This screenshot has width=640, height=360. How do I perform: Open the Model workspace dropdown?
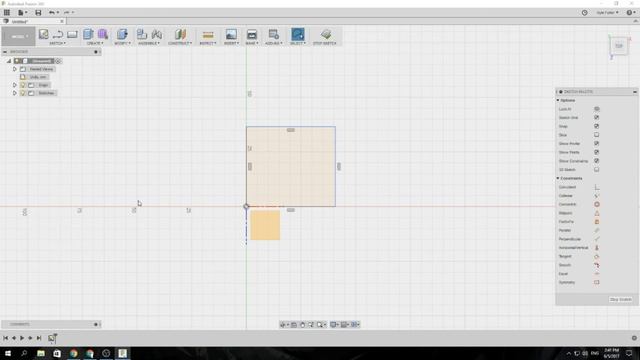pyautogui.click(x=18, y=36)
